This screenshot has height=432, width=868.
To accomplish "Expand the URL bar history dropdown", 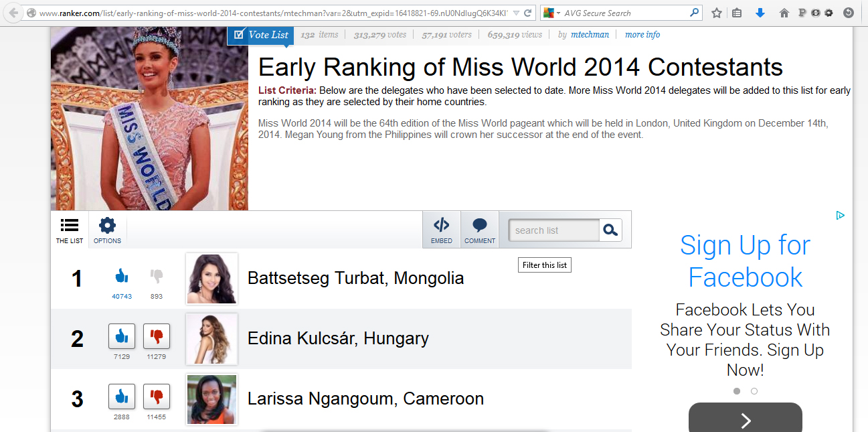I will (x=516, y=13).
